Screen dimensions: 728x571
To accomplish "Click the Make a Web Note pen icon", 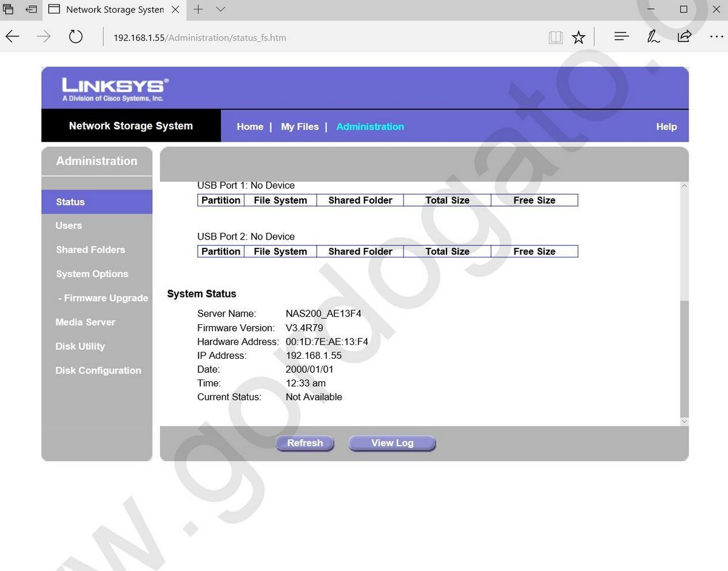I will click(x=653, y=36).
